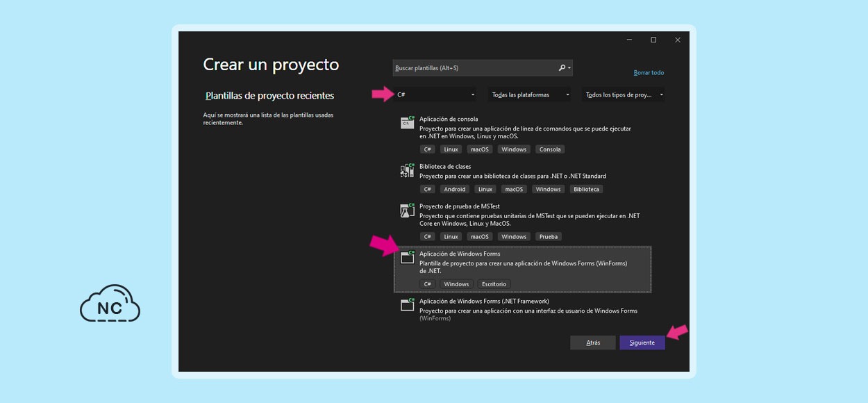Click the Windows tag under MSTest project
Viewport: 868px width, 403px height.
(x=514, y=236)
